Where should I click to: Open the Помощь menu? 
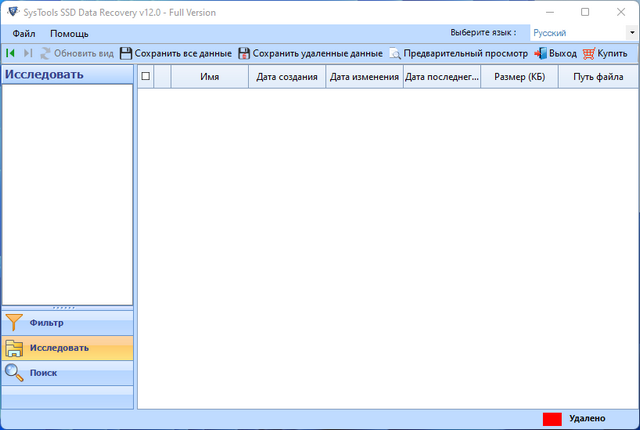69,34
